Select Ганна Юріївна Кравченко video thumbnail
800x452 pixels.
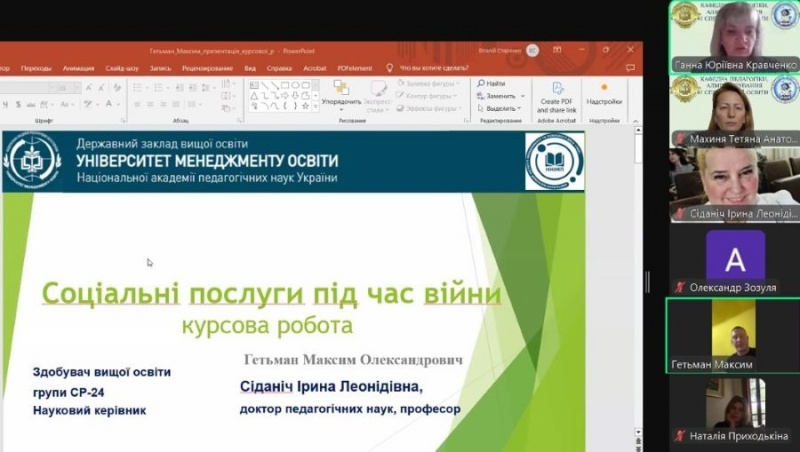click(734, 35)
